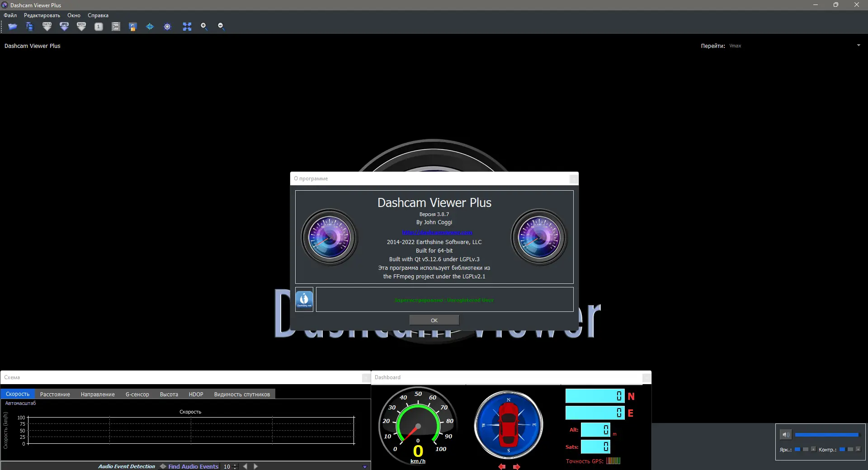
Task: Switch to the Расстояние tab
Action: [55, 394]
